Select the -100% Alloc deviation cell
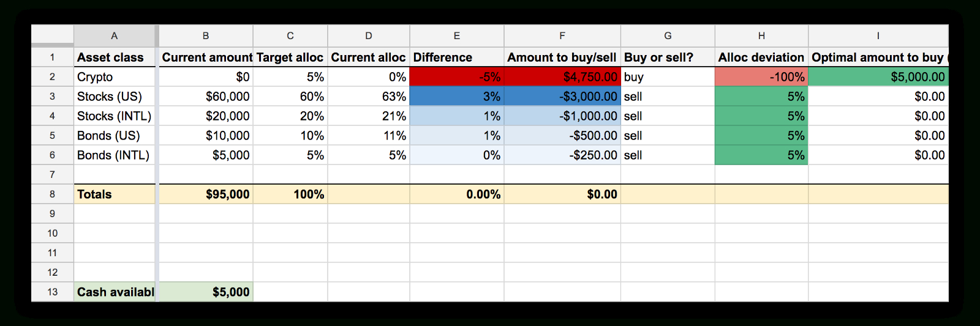This screenshot has height=326, width=980. click(x=761, y=77)
